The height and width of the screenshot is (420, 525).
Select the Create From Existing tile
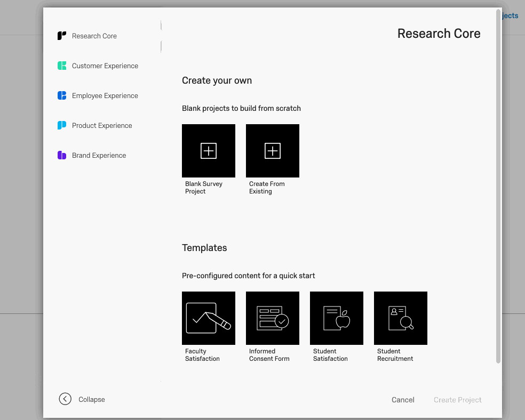pyautogui.click(x=273, y=151)
